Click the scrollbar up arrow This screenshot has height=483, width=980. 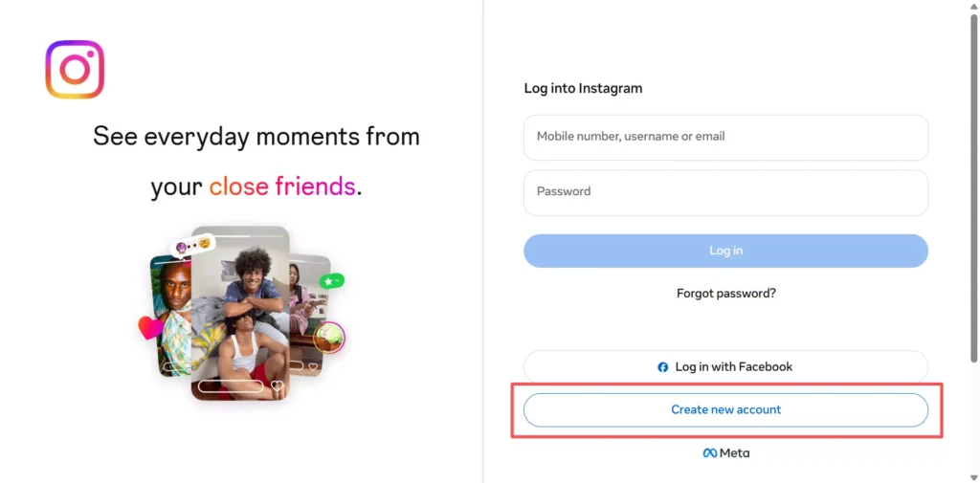click(x=973, y=5)
